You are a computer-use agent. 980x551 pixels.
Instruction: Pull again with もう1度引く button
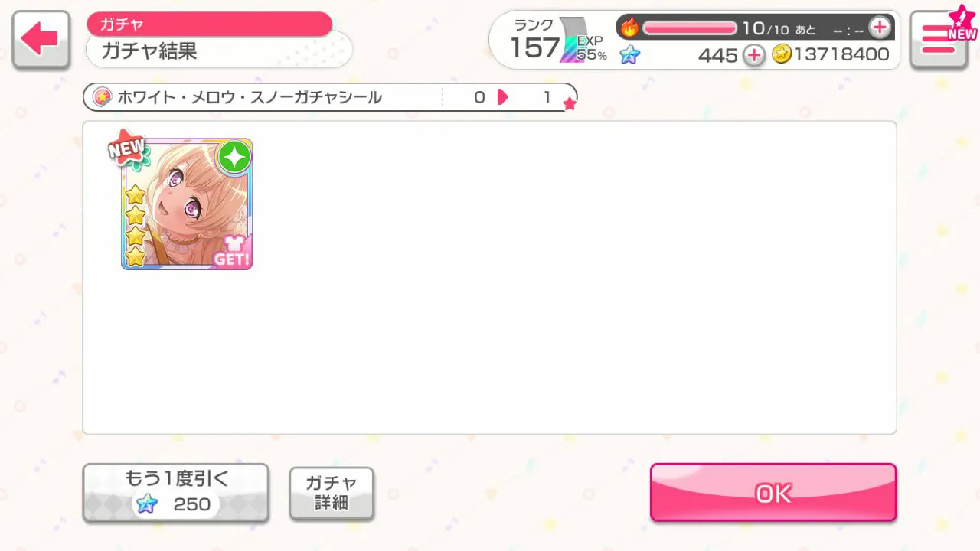click(176, 493)
